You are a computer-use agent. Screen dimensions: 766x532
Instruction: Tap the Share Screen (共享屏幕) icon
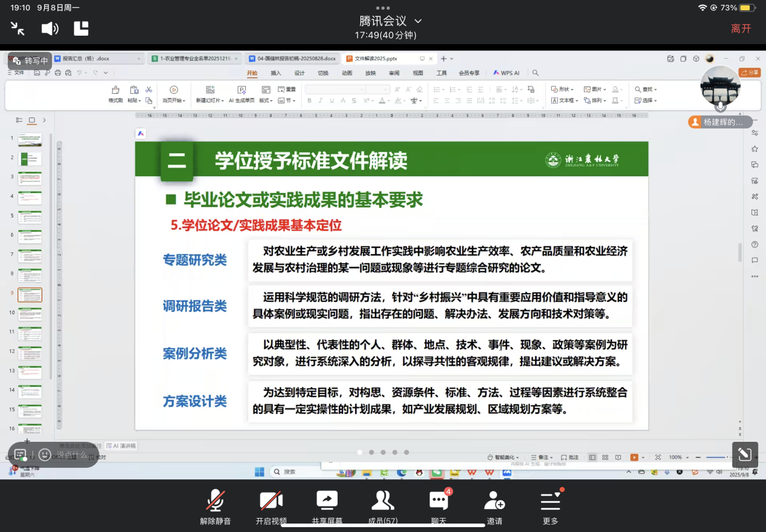[x=327, y=502]
